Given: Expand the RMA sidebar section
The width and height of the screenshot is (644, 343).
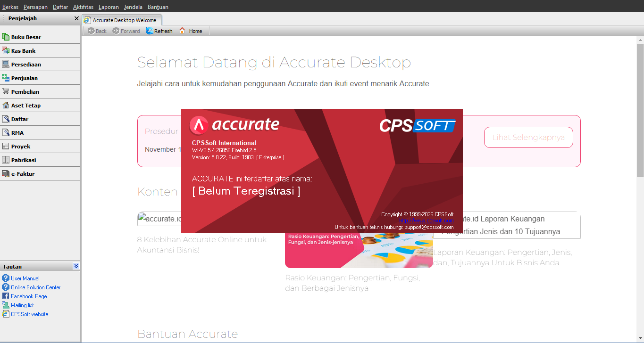Looking at the screenshot, I should point(17,133).
